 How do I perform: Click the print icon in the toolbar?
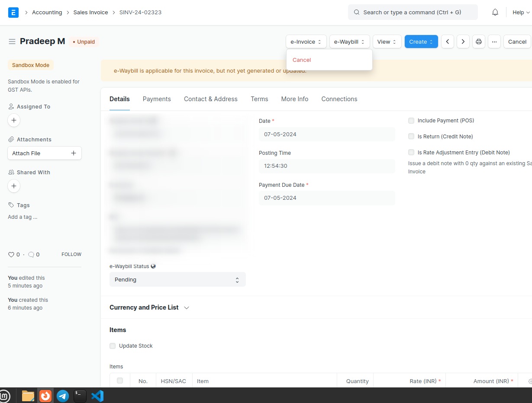pyautogui.click(x=478, y=42)
